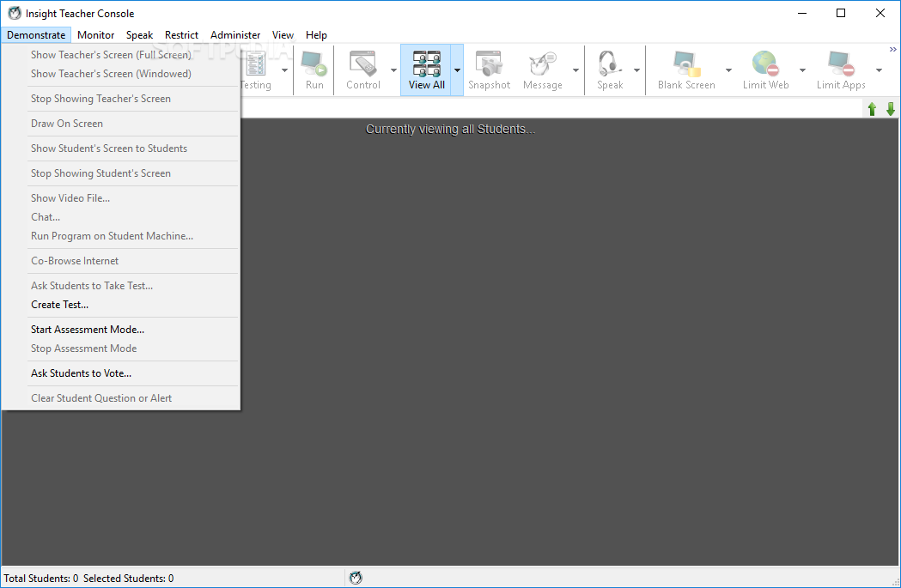Open the Speak menu in the menu bar
Viewport: 901px width, 588px height.
click(140, 35)
